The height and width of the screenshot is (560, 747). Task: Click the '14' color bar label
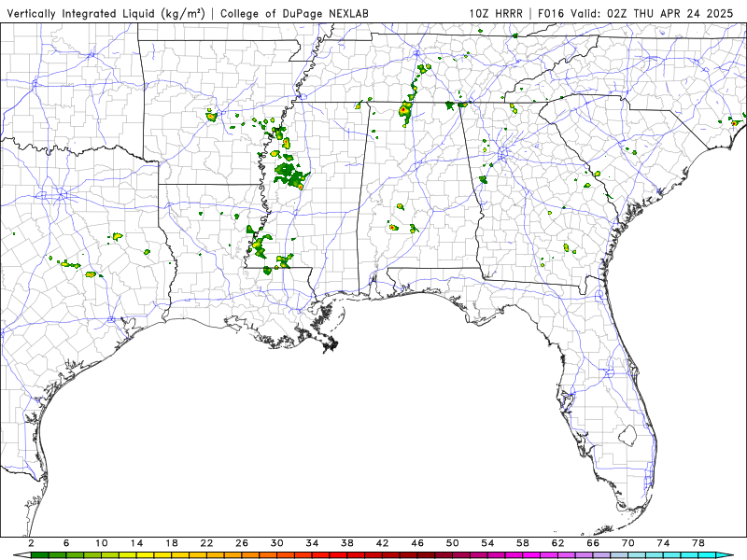click(x=136, y=543)
